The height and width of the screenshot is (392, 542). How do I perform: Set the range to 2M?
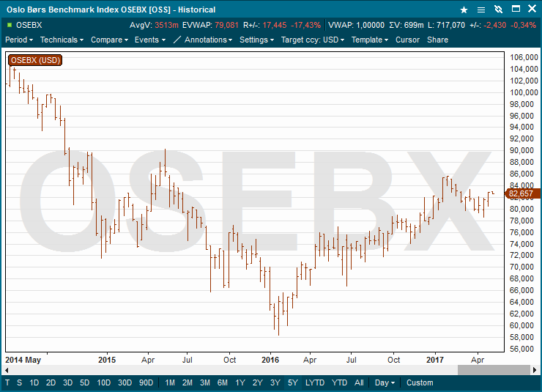pos(188,382)
